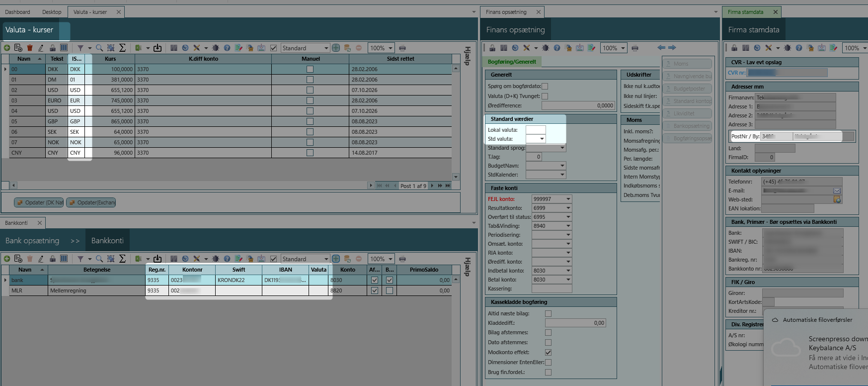
Task: Add new bank account in Bankkonti toolbar
Action: 7,259
